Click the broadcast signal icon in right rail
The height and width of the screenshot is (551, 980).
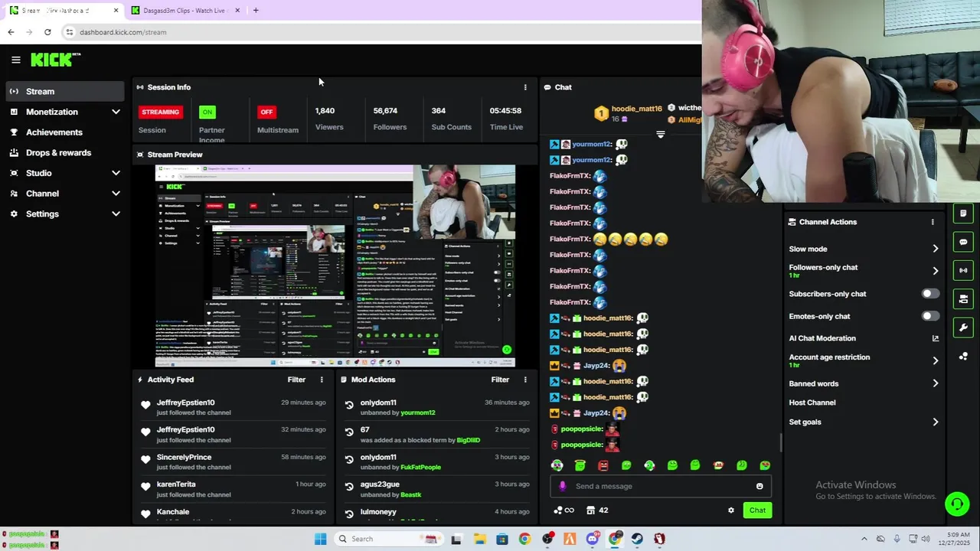(x=963, y=270)
